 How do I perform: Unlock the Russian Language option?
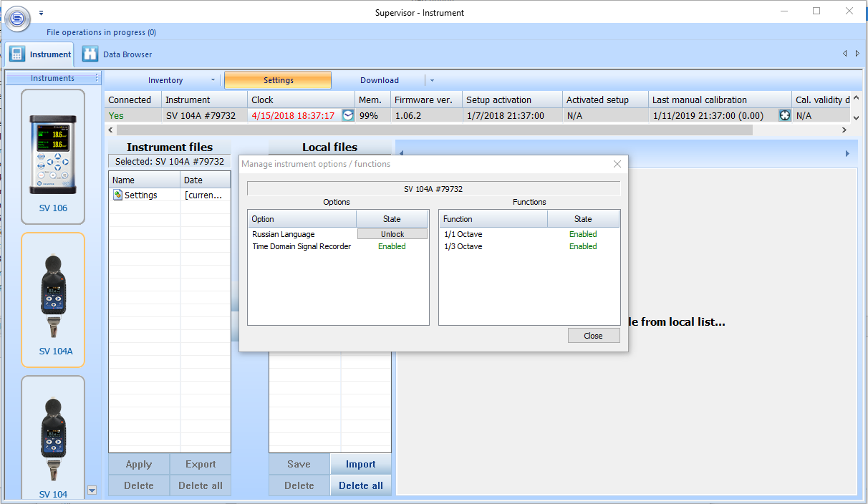(392, 234)
